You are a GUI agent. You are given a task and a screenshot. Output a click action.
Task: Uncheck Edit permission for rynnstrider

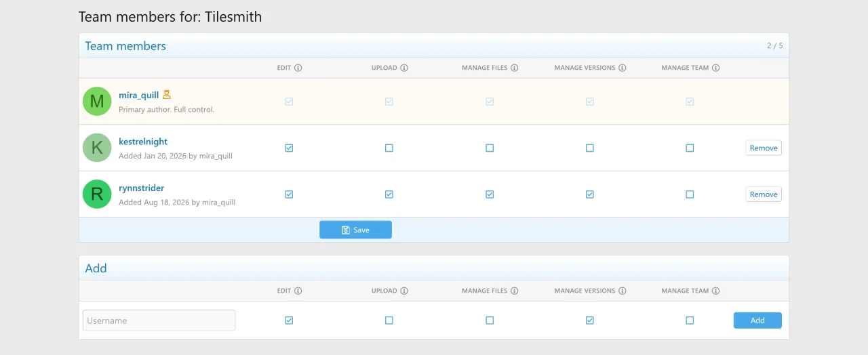point(289,194)
